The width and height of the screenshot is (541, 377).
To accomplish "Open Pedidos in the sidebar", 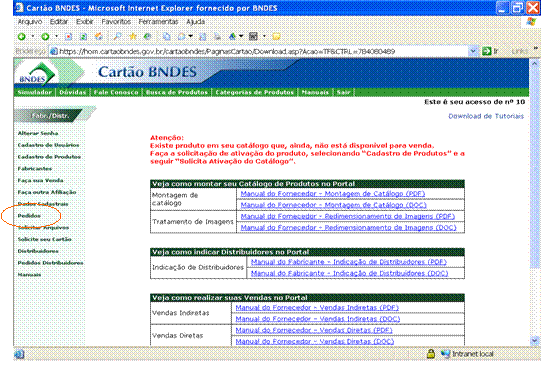I will pyautogui.click(x=29, y=216).
